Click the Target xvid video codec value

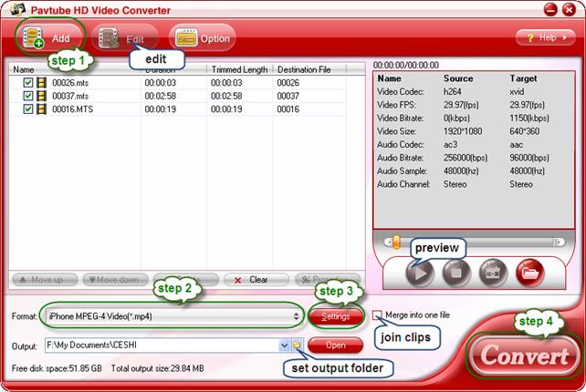(517, 92)
